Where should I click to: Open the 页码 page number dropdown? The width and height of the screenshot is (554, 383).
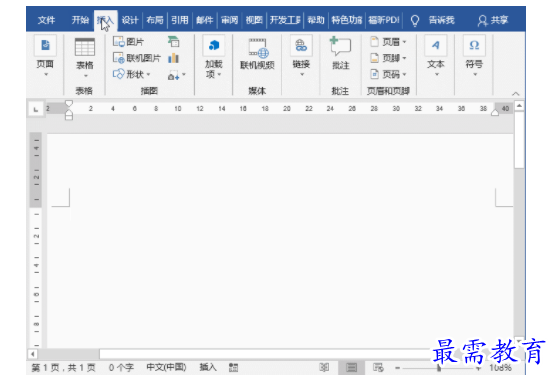coord(388,74)
